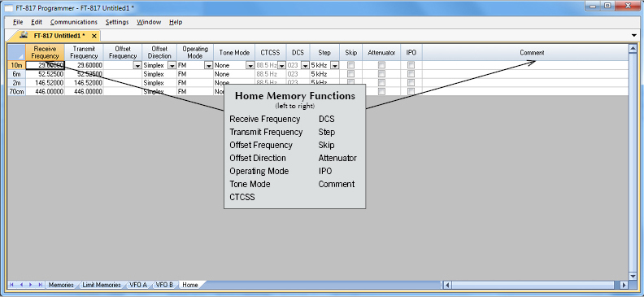Toggle Attenuator checkbox for 70cm row
This screenshot has height=297, width=644.
(x=381, y=91)
